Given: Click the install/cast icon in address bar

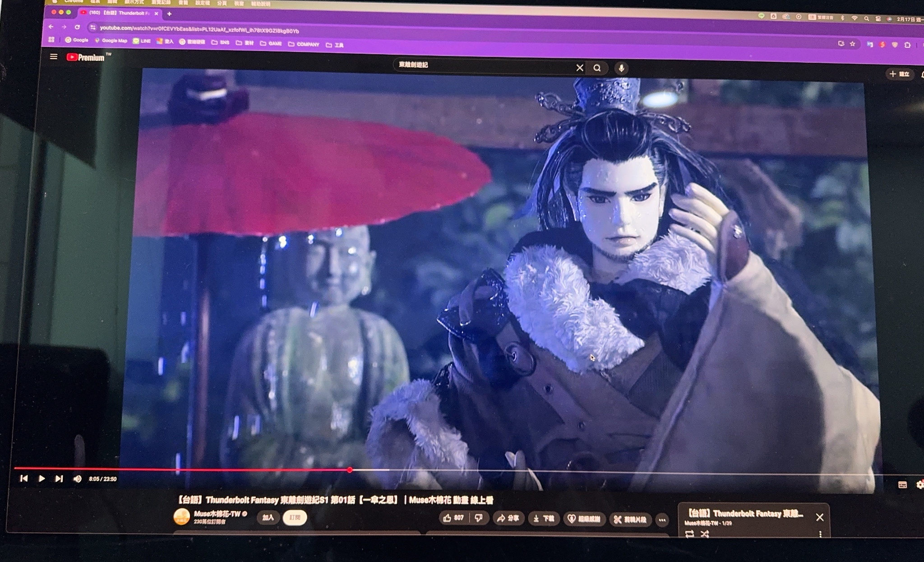Looking at the screenshot, I should point(841,44).
